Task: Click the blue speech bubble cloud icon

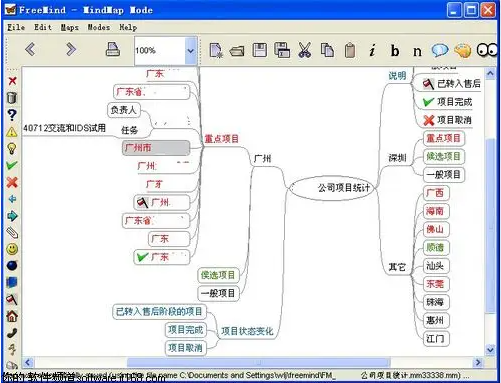Action: pyautogui.click(x=440, y=51)
